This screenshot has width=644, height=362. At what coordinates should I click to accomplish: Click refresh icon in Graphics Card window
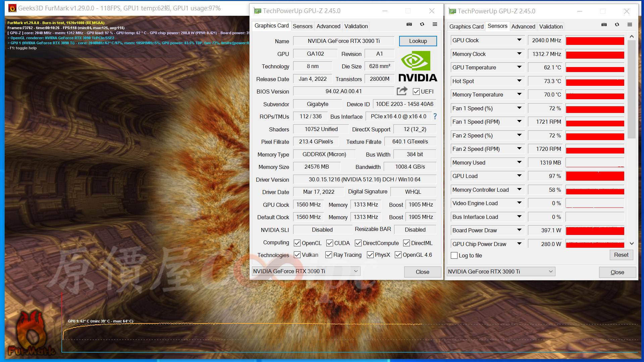pyautogui.click(x=422, y=24)
